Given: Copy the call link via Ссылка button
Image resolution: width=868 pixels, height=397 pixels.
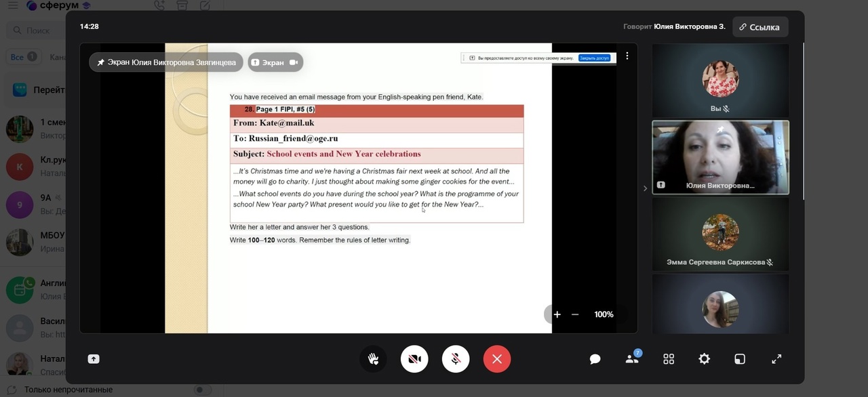Looking at the screenshot, I should pyautogui.click(x=760, y=27).
